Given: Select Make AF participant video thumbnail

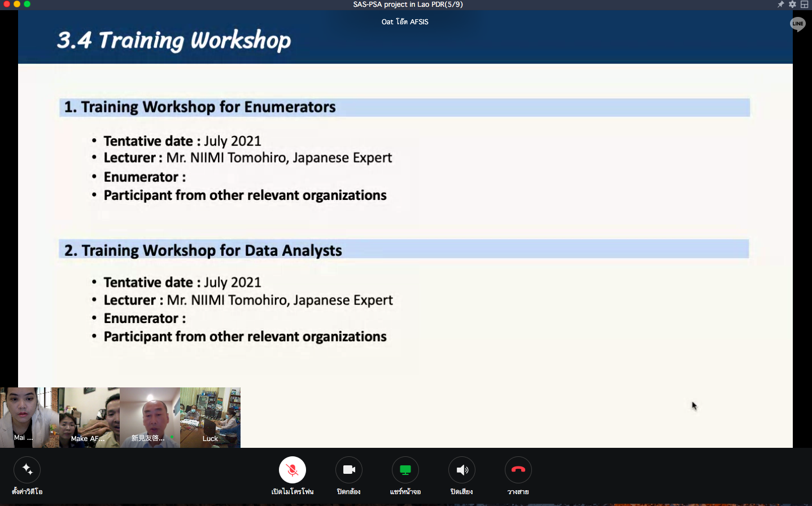Looking at the screenshot, I should point(89,418).
